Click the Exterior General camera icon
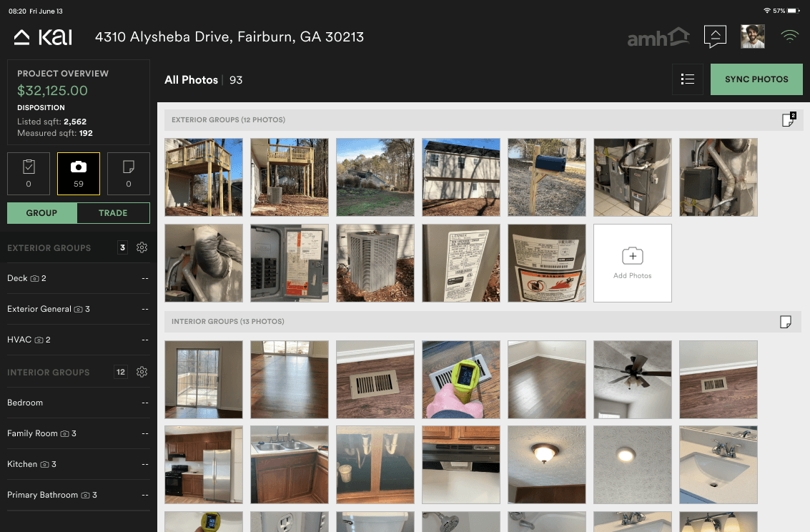Screen dimensions: 810x532 point(79,309)
